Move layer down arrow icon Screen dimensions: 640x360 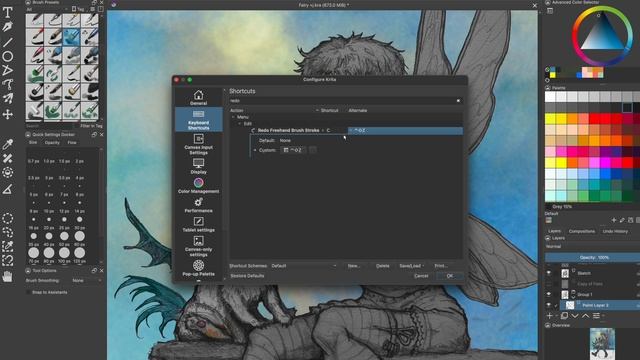[575, 316]
